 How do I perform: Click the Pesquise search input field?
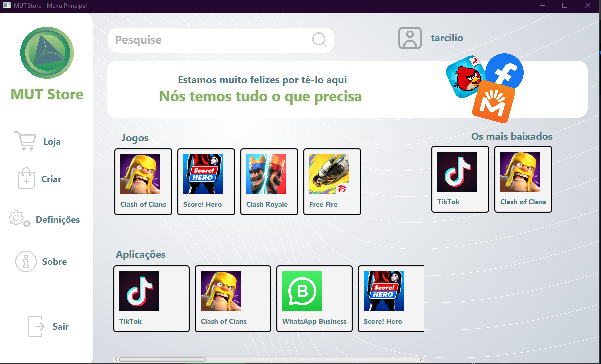[221, 40]
